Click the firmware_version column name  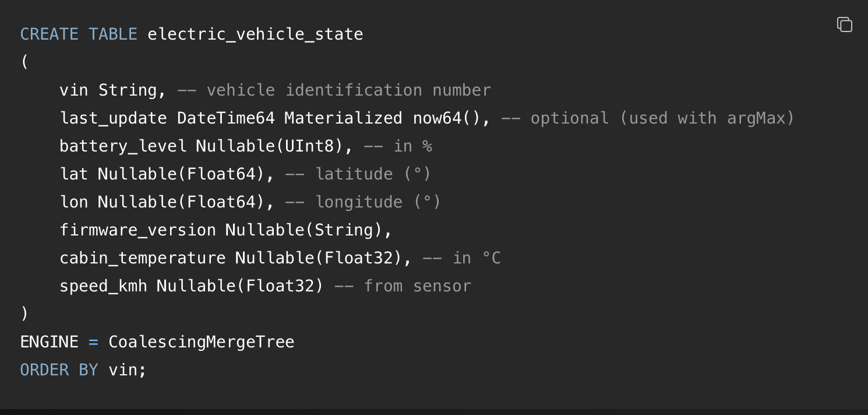137,230
